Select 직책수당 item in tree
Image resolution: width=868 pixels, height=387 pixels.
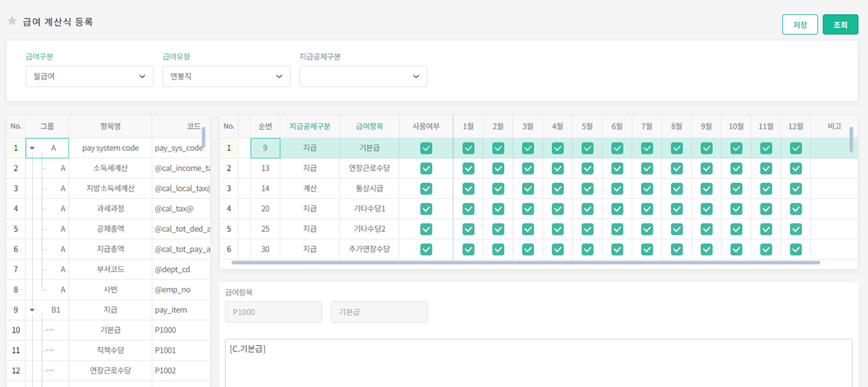(110, 351)
